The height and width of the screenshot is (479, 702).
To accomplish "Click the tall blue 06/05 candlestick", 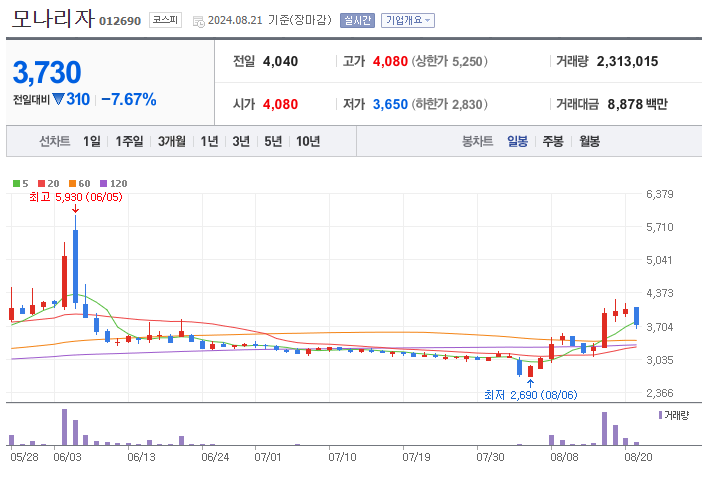I will [76, 262].
